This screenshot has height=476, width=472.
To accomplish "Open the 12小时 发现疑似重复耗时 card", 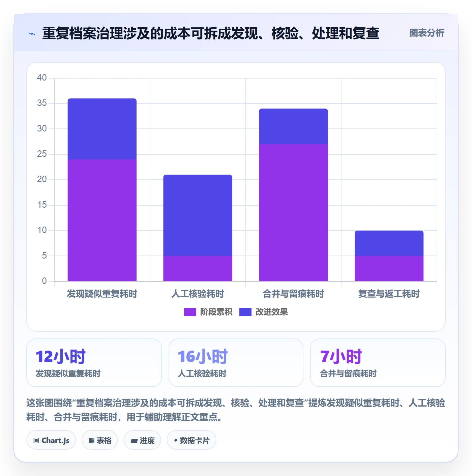I will [x=94, y=363].
